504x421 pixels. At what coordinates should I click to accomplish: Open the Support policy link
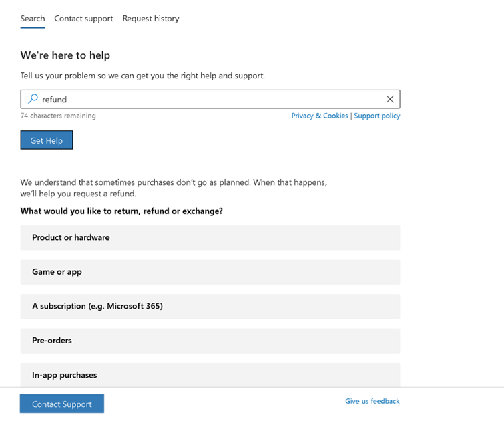tap(377, 116)
